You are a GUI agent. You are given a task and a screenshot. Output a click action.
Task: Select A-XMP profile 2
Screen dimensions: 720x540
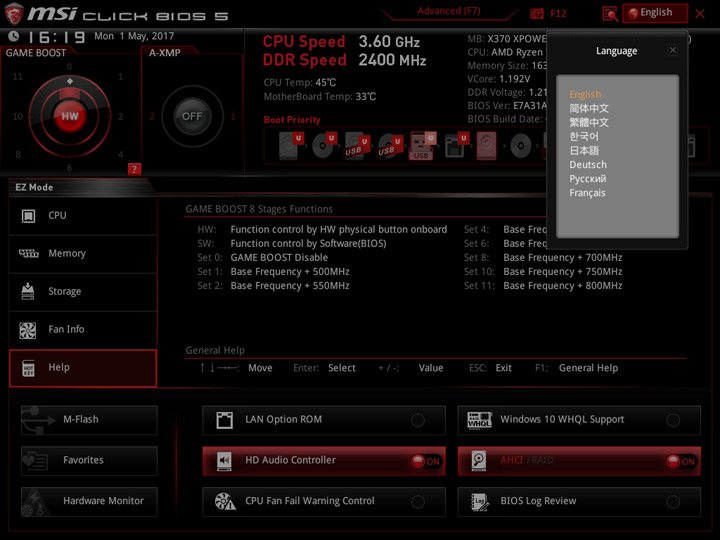click(152, 117)
